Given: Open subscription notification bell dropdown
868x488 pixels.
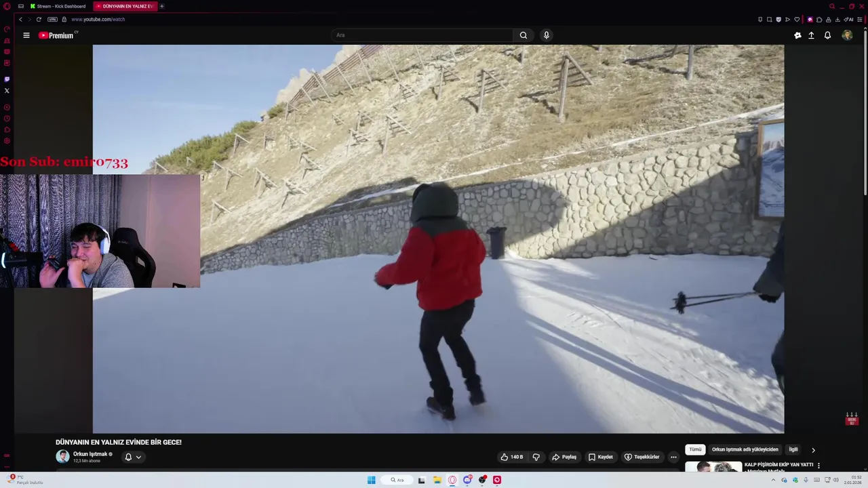Looking at the screenshot, I should (133, 457).
